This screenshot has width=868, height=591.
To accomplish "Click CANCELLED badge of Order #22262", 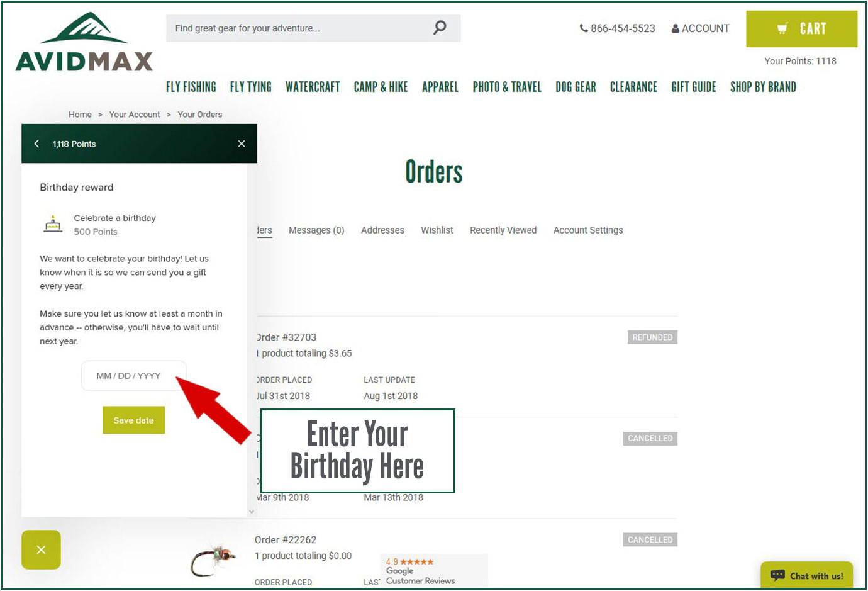I will click(x=650, y=540).
